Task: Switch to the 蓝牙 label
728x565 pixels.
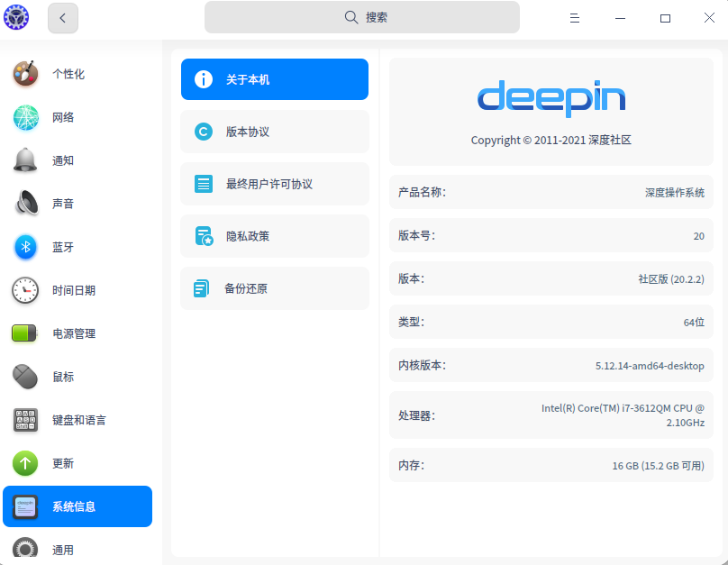Action: tap(63, 247)
